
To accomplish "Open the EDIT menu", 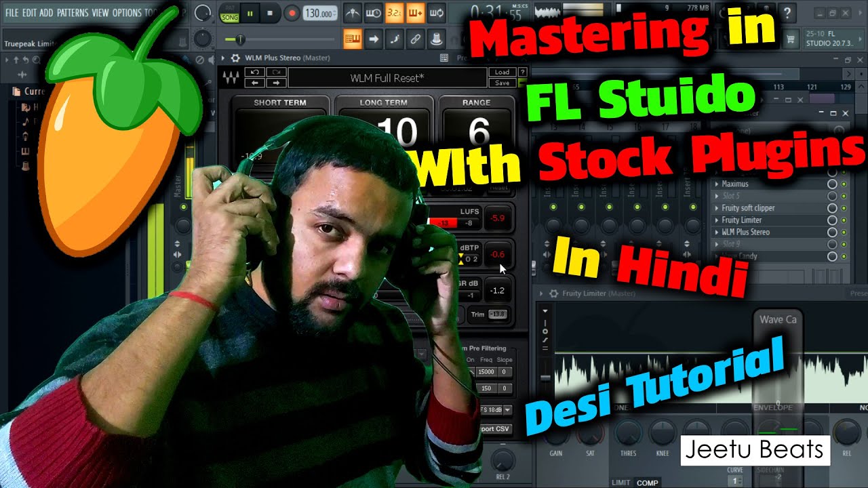I will [29, 12].
